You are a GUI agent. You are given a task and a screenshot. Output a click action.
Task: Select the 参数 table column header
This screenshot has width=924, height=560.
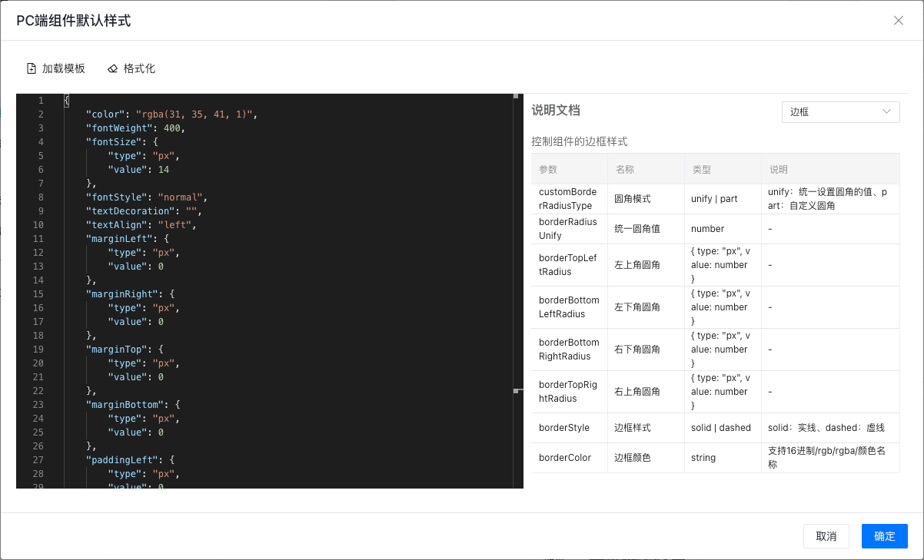coord(548,169)
